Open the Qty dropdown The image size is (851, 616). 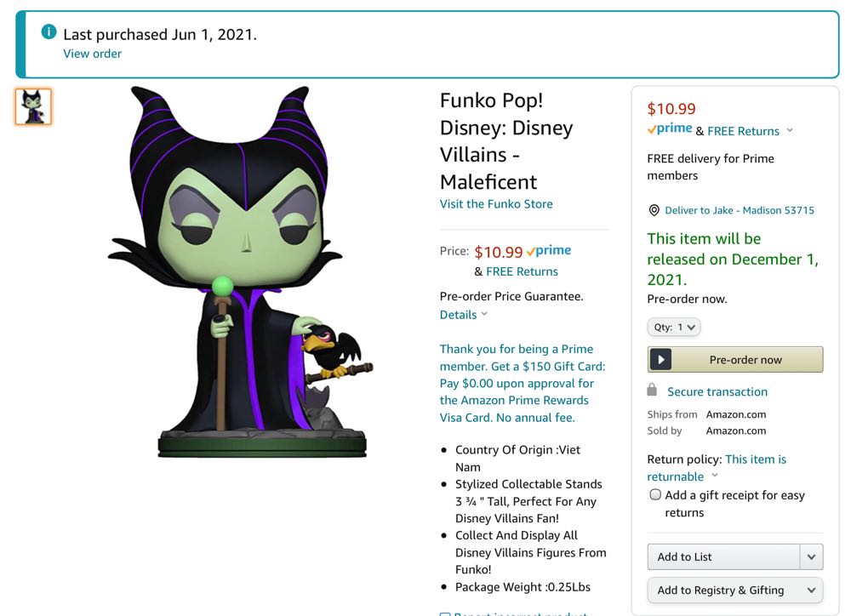pos(673,327)
